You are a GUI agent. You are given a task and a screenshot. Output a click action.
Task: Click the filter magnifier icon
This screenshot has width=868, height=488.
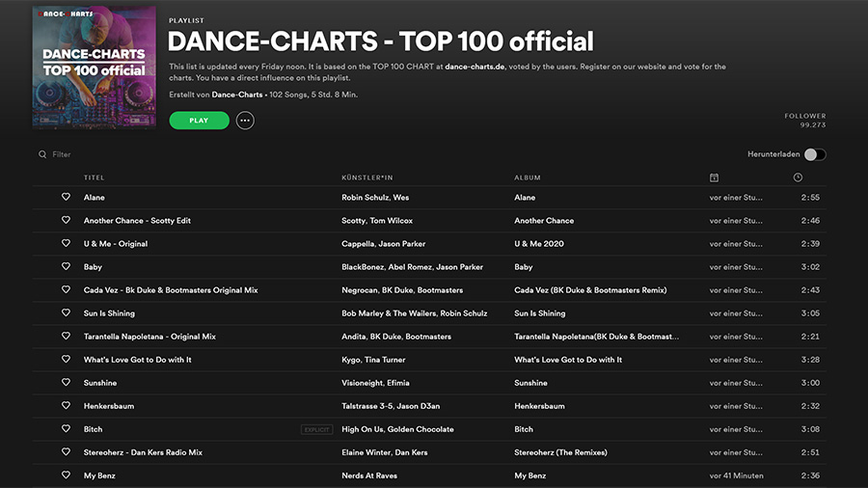point(42,154)
